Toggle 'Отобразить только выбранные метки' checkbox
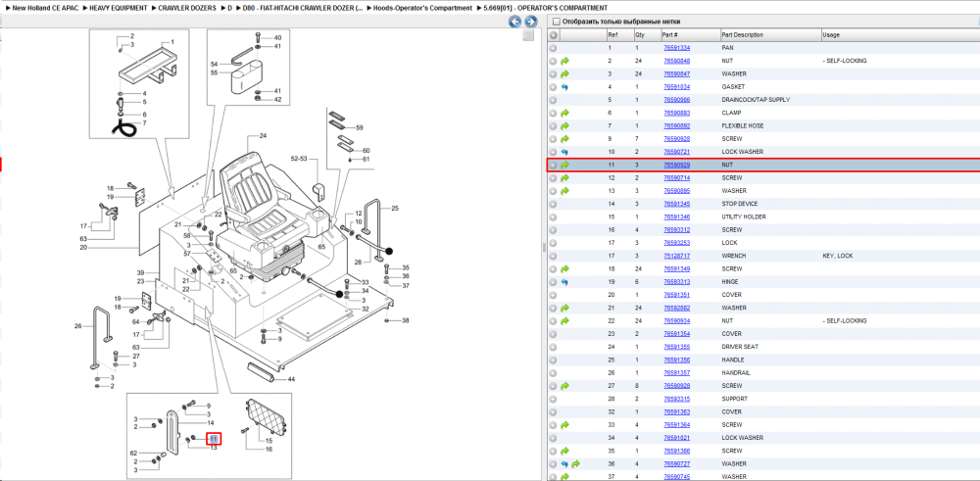This screenshot has width=980, height=481. (x=556, y=22)
